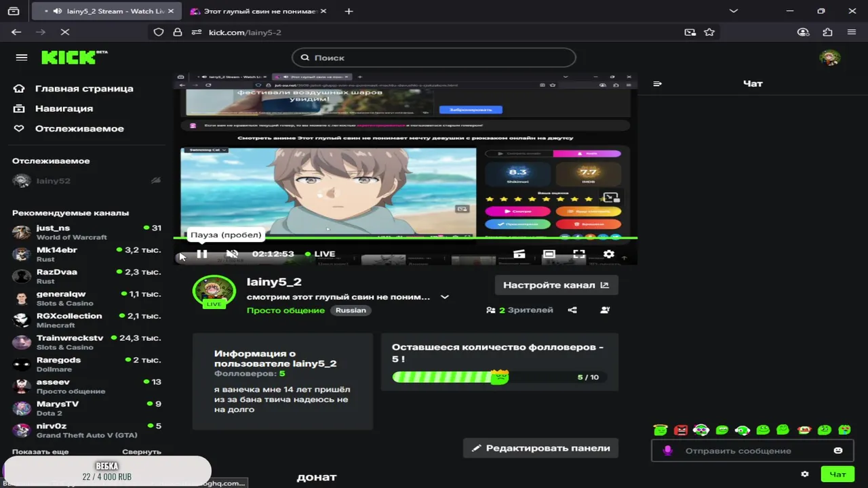The image size is (868, 488).
Task: List all tabs dropdown arrow
Action: coord(733,12)
